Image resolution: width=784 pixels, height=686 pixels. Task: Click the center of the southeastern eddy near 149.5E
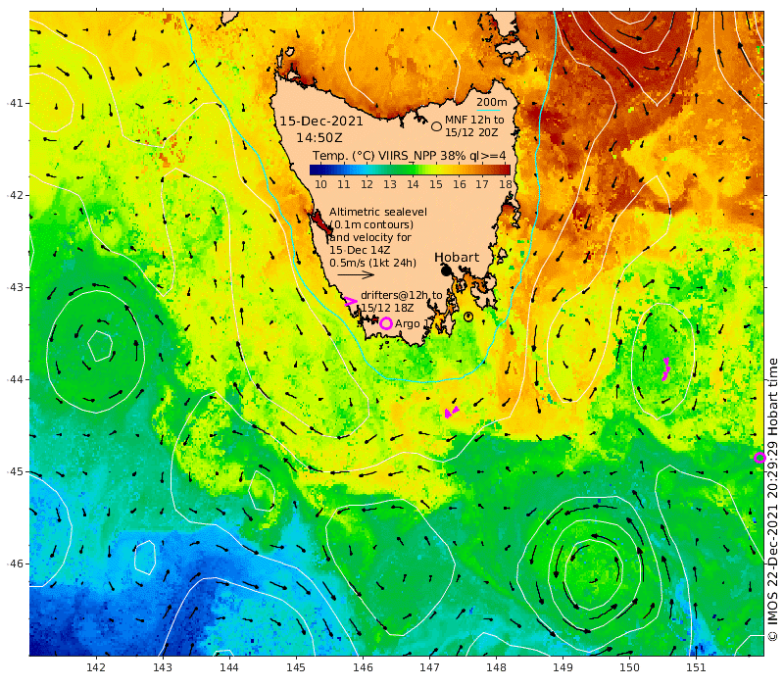pos(593,575)
